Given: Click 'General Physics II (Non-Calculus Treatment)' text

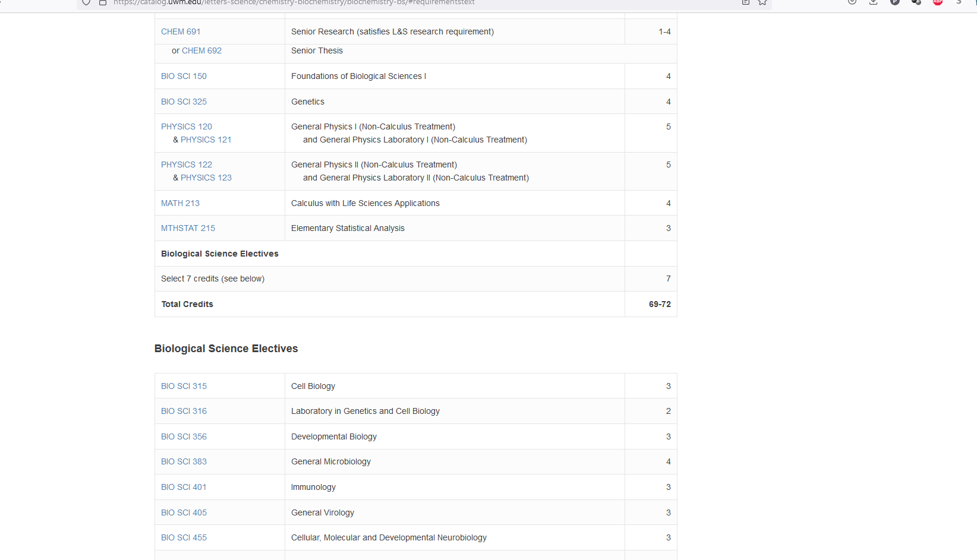Looking at the screenshot, I should click(374, 164).
